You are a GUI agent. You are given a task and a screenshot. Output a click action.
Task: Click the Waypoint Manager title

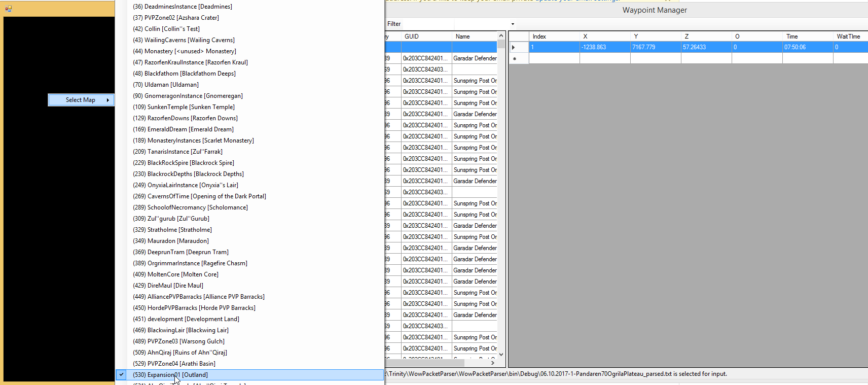[655, 10]
